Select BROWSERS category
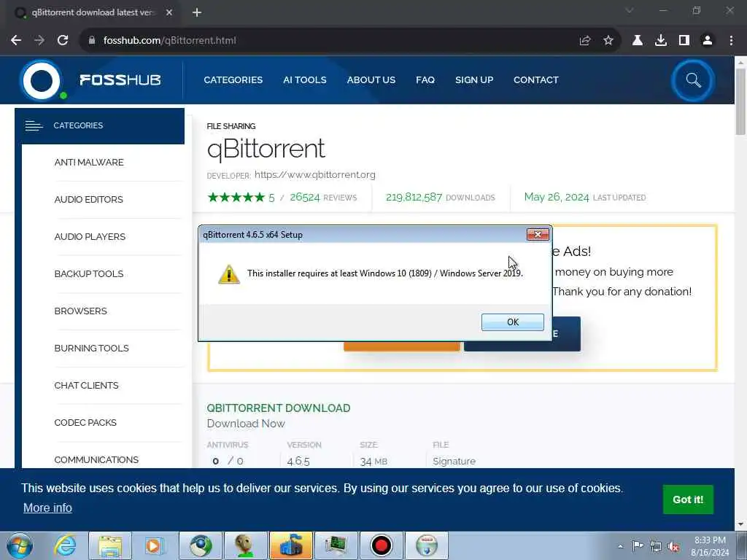 pyautogui.click(x=80, y=311)
